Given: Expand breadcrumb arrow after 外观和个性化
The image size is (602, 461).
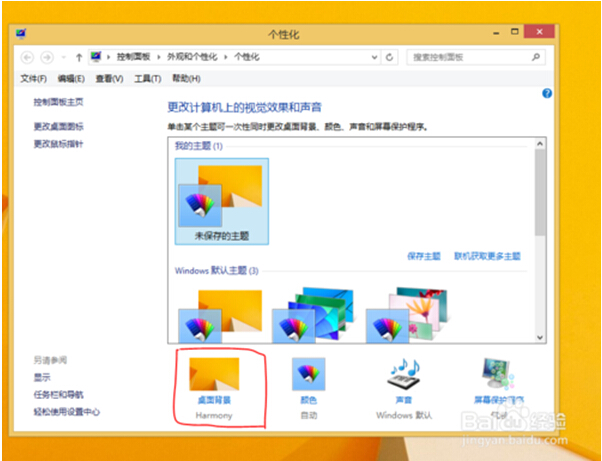Looking at the screenshot, I should (x=227, y=57).
